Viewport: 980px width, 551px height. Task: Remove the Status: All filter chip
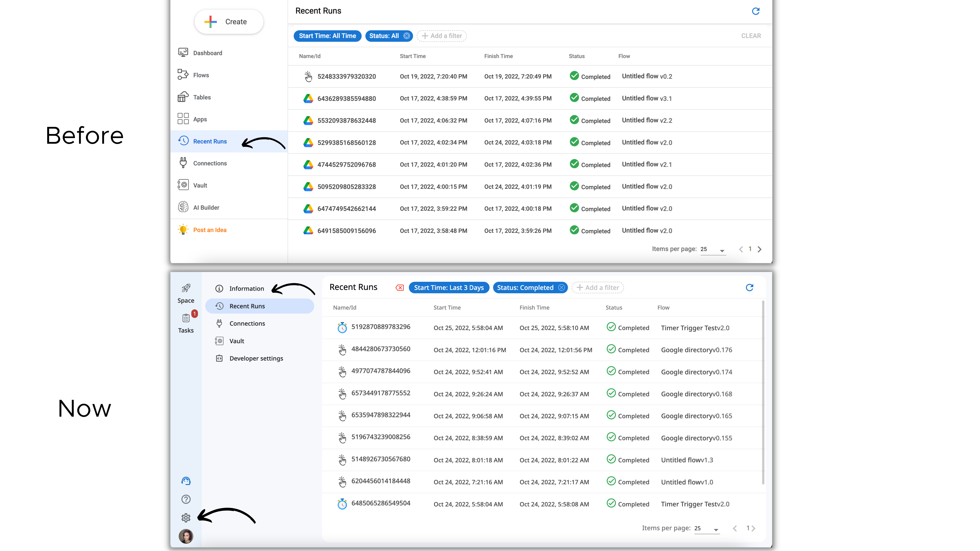tap(407, 36)
